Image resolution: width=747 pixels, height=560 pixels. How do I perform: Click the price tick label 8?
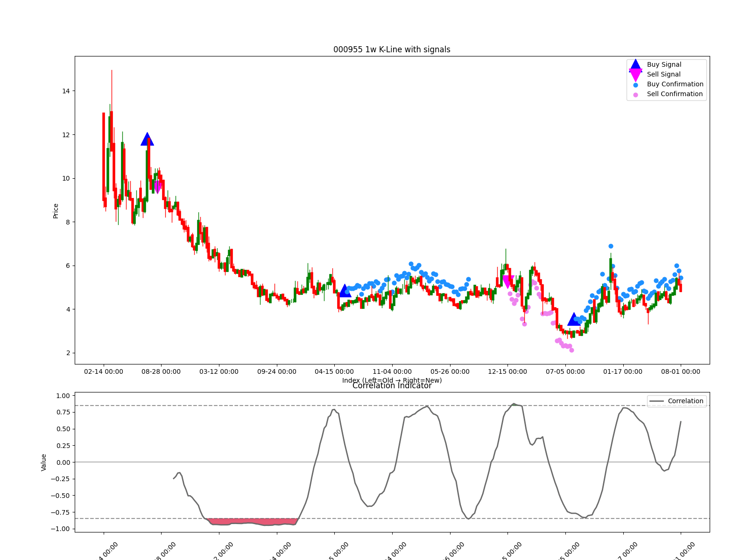click(x=68, y=222)
